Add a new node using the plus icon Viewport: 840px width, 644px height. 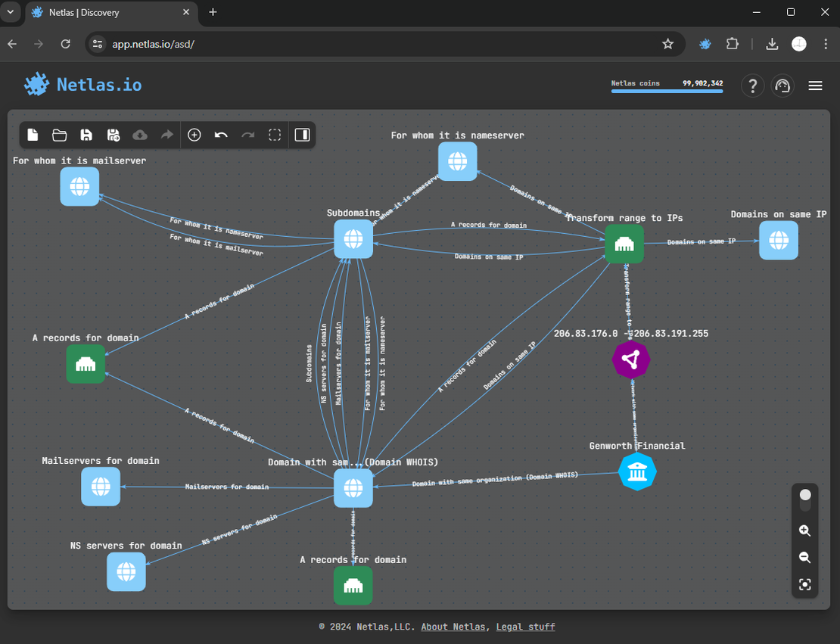194,135
